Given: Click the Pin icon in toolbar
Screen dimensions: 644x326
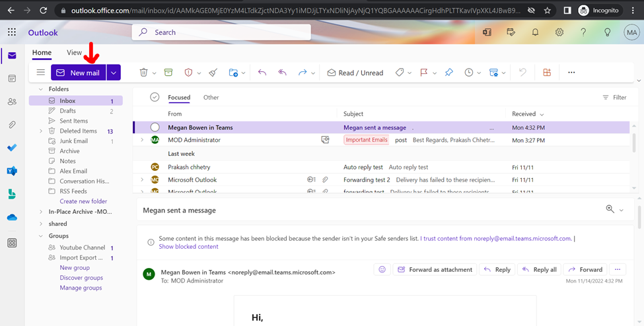Looking at the screenshot, I should (449, 73).
